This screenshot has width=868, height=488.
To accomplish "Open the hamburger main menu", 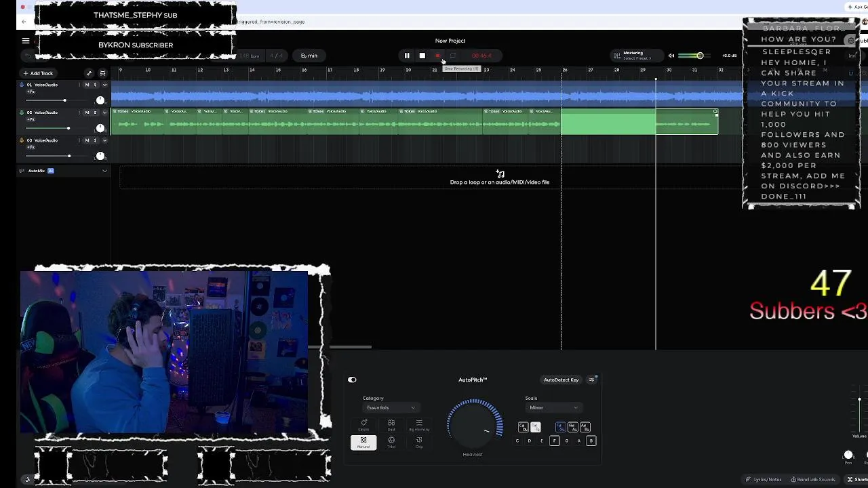I will pyautogui.click(x=26, y=41).
